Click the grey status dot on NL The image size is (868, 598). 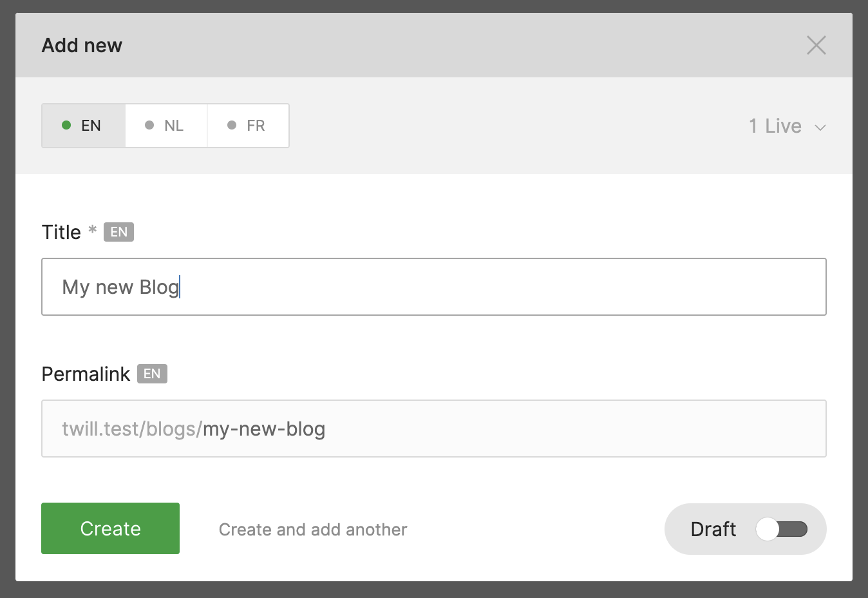[149, 125]
